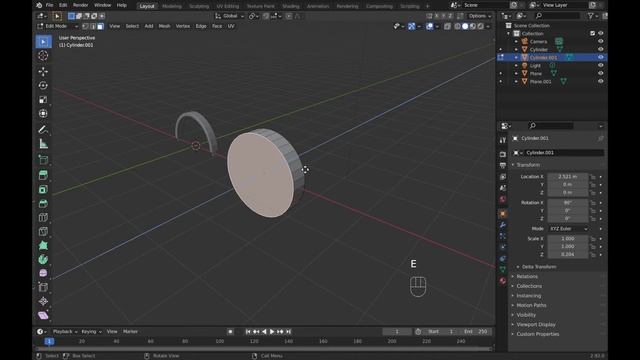The width and height of the screenshot is (640, 360).
Task: Open the Render properties tab
Action: tap(503, 154)
